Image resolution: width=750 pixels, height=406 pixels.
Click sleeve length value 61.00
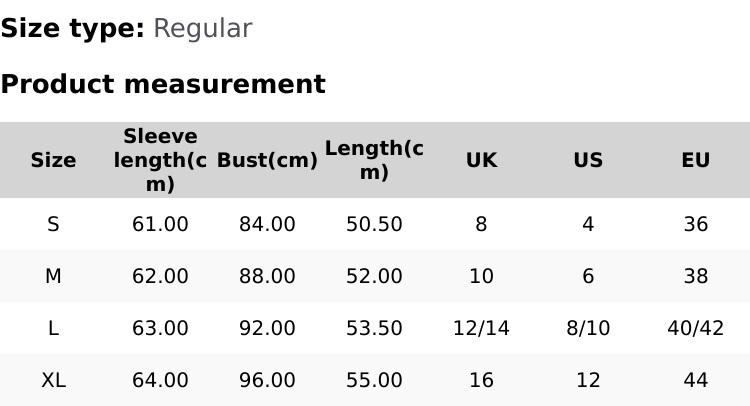click(160, 224)
